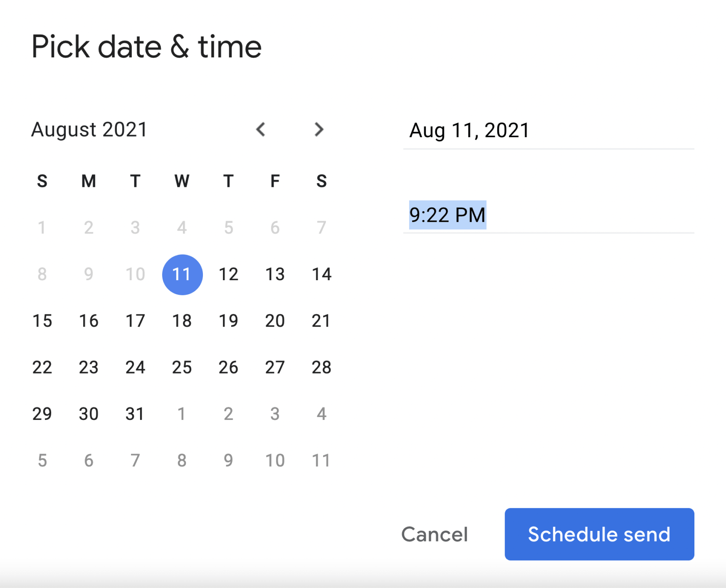The width and height of the screenshot is (726, 588).
Task: Select August 25 in the date grid
Action: pos(182,367)
